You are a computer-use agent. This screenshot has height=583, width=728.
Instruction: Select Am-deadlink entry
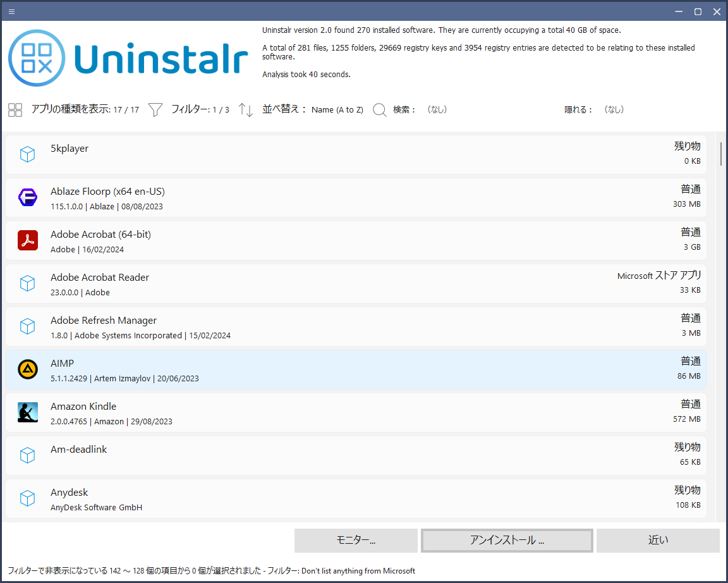point(356,455)
